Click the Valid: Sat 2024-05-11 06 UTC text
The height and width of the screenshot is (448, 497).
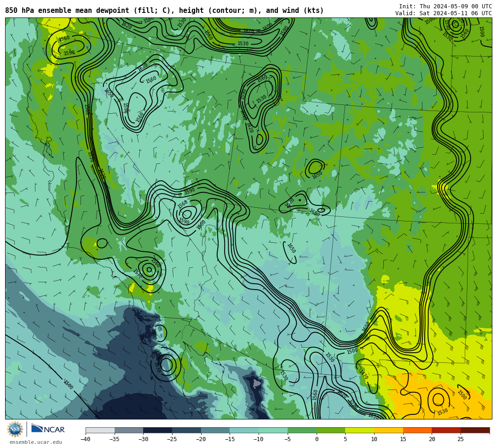click(x=444, y=13)
